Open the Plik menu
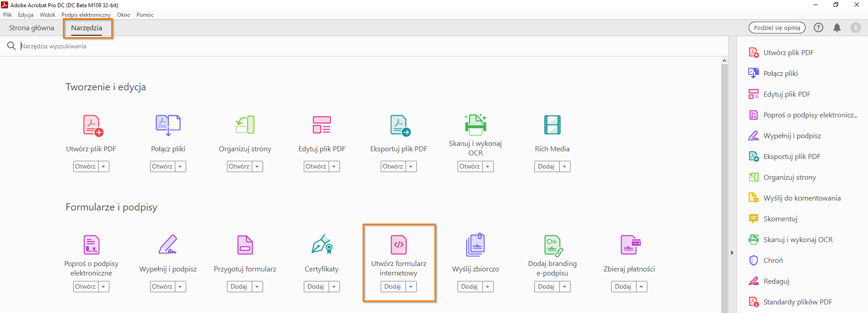Screen dimensions: 868x313 8,15
